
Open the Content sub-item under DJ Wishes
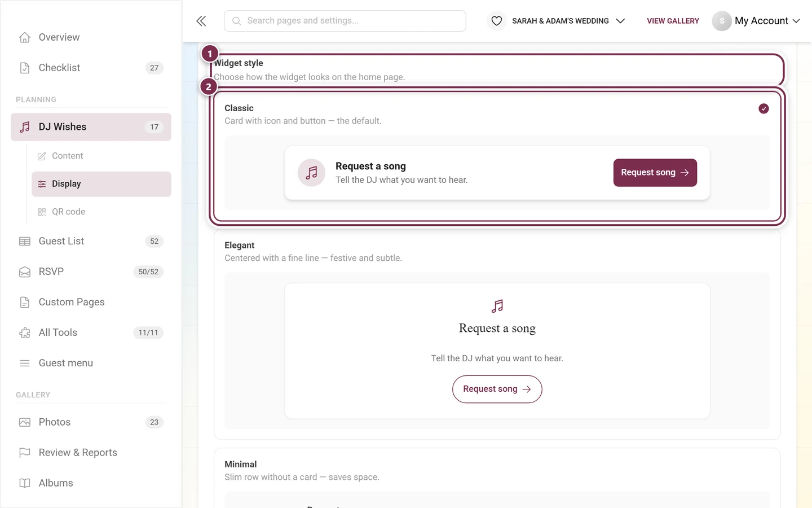(101, 156)
